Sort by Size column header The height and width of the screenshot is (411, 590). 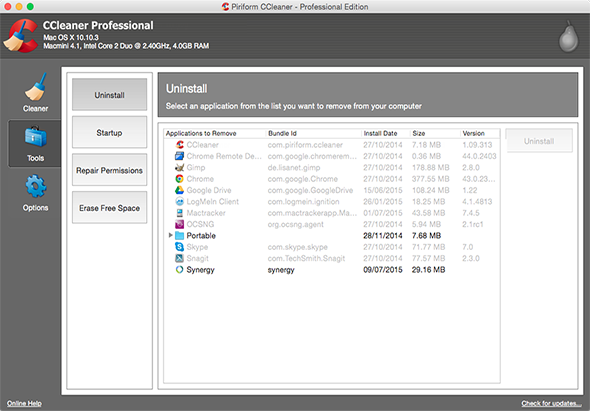(435, 133)
